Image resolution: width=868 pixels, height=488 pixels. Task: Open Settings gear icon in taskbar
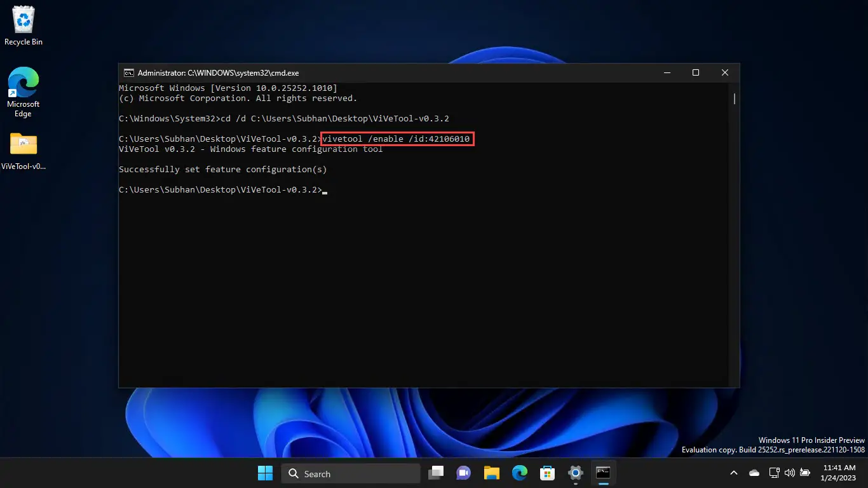tap(575, 473)
